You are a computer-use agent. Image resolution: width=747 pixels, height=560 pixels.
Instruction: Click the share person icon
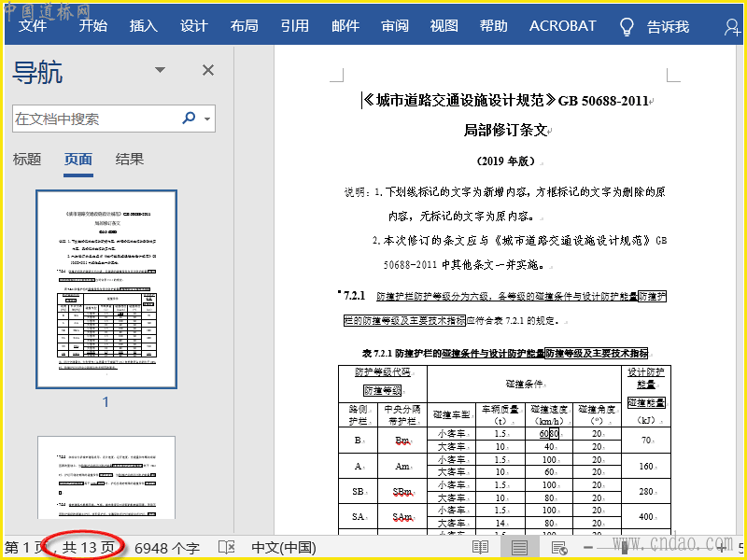point(732,27)
